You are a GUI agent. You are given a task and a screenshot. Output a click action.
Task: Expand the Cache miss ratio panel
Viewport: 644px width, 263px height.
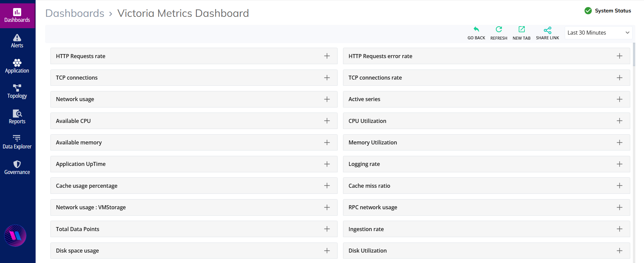(x=619, y=186)
